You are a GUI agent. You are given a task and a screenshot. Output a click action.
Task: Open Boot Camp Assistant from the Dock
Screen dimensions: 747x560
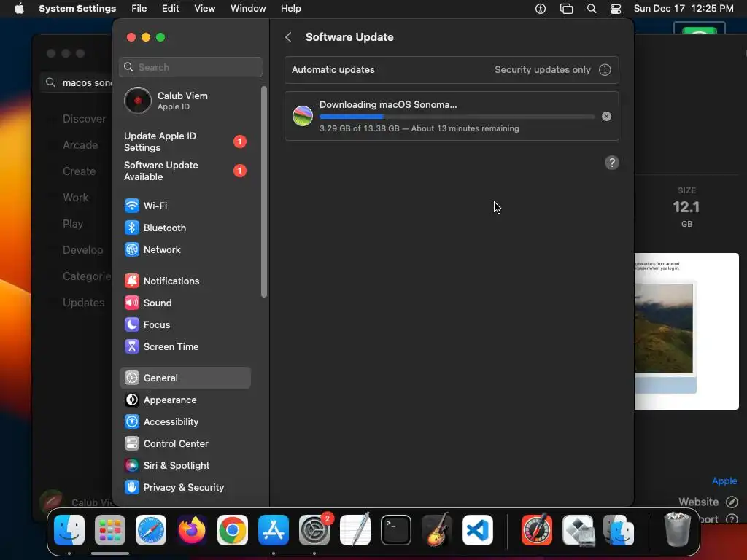coord(578,530)
